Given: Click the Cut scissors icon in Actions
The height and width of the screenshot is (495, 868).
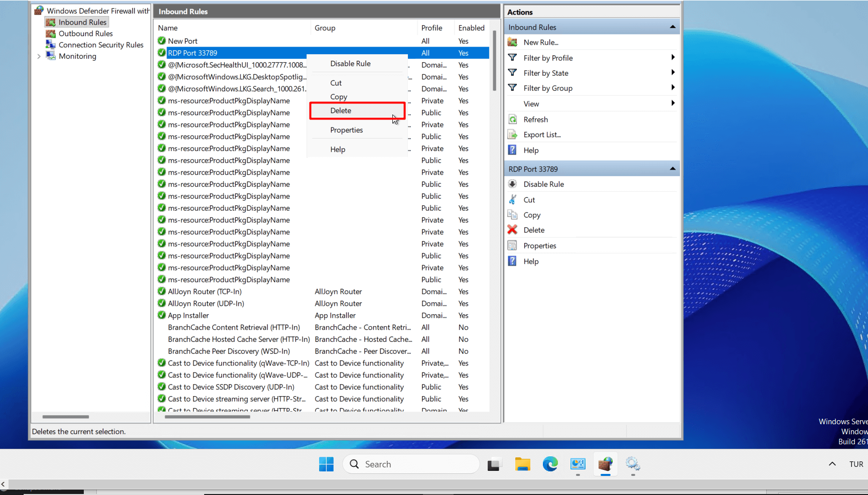Looking at the screenshot, I should click(x=512, y=200).
